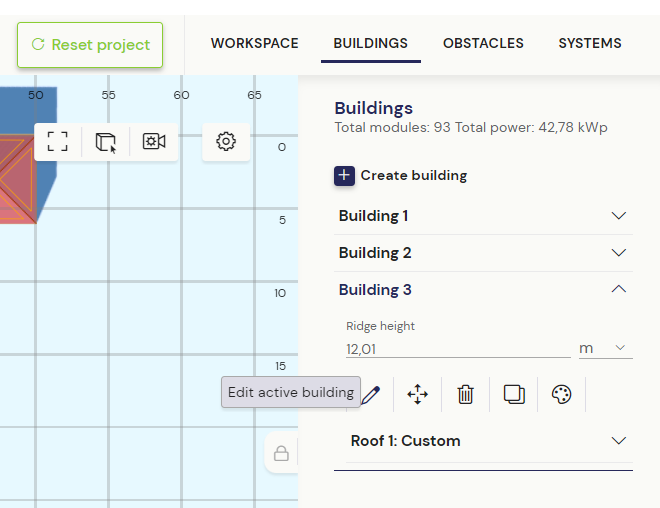Image resolution: width=660 pixels, height=508 pixels.
Task: Open the color palette icon
Action: (562, 394)
